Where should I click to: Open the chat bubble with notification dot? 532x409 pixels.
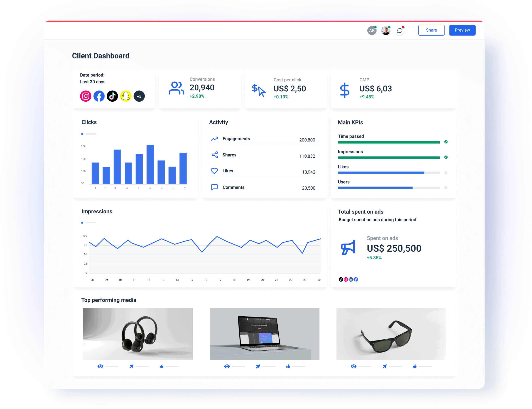400,30
